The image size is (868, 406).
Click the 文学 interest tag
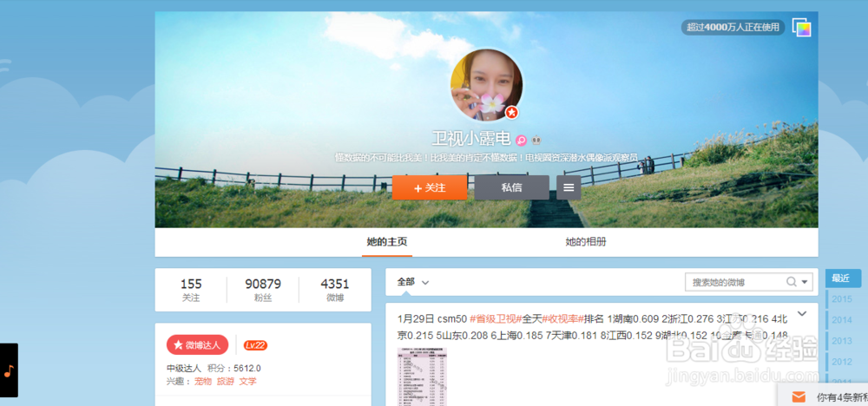[247, 381]
